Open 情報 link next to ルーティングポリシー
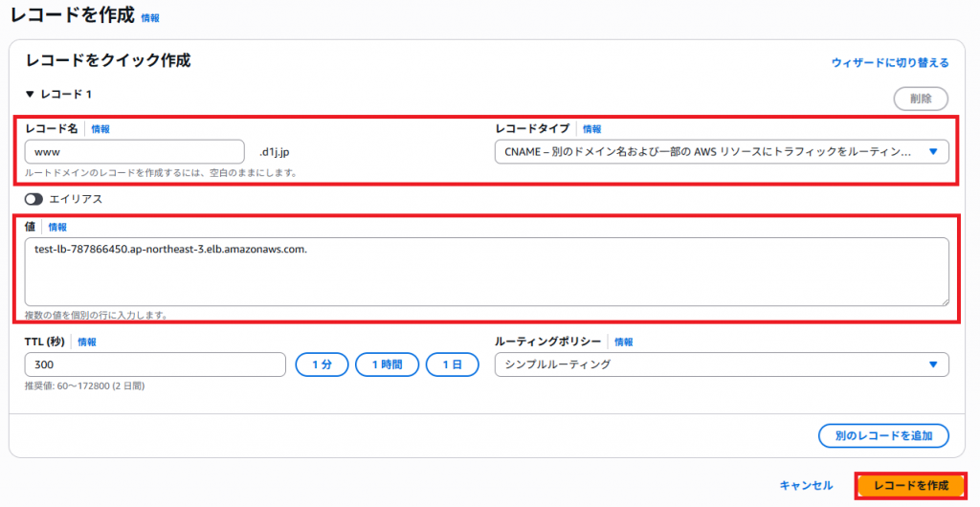The width and height of the screenshot is (980, 507). (x=623, y=342)
